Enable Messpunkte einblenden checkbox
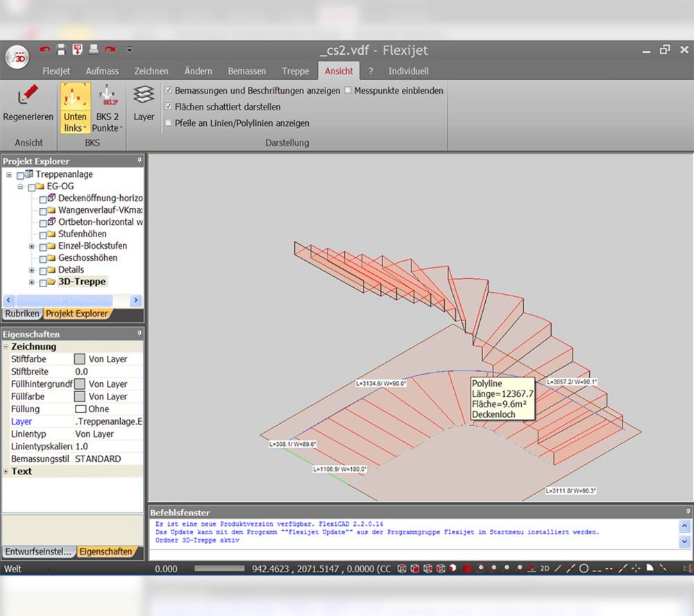Viewport: 694px width, 616px height. tap(348, 90)
